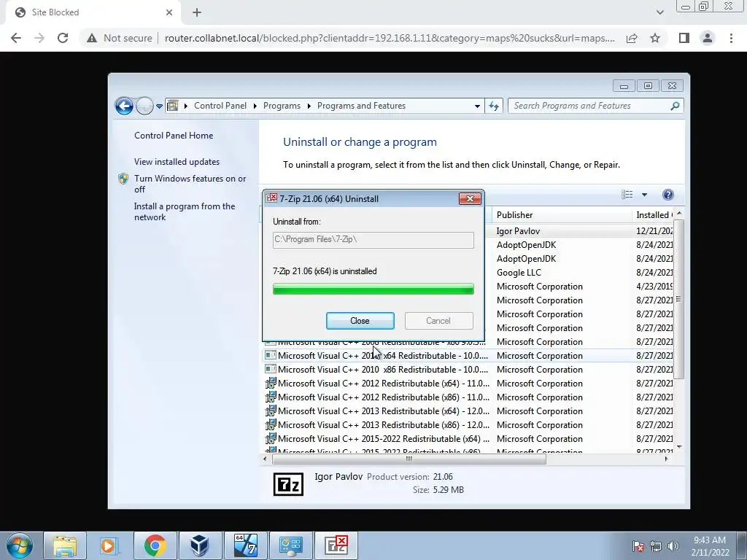Click the Explorer back arrow button
This screenshot has height=560, width=747.
point(124,106)
